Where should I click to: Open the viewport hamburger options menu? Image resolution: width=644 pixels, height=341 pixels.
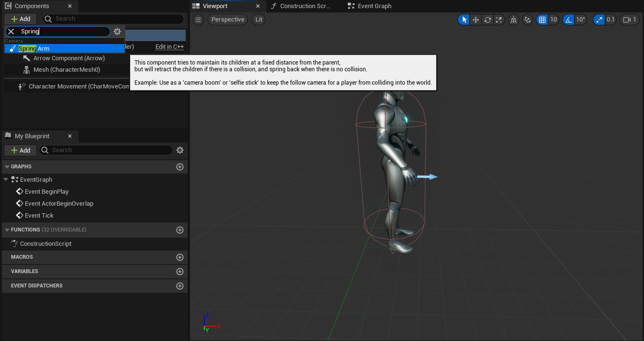pos(199,20)
